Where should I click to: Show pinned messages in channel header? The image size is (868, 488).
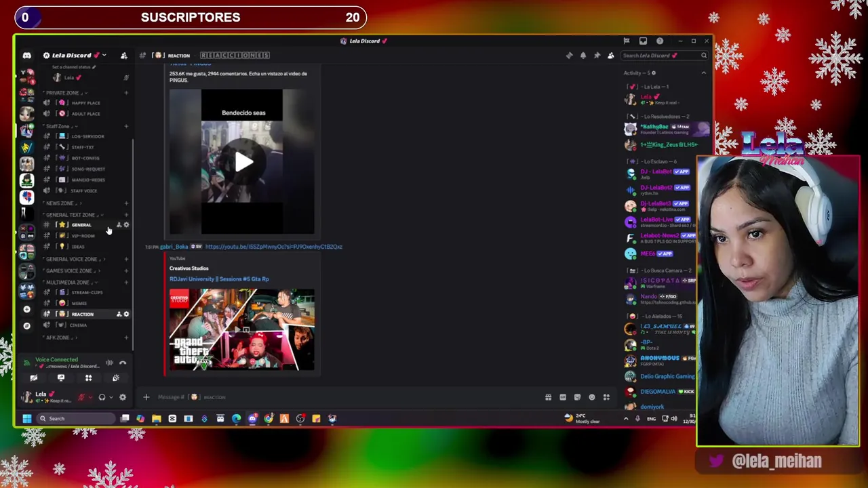coord(597,56)
